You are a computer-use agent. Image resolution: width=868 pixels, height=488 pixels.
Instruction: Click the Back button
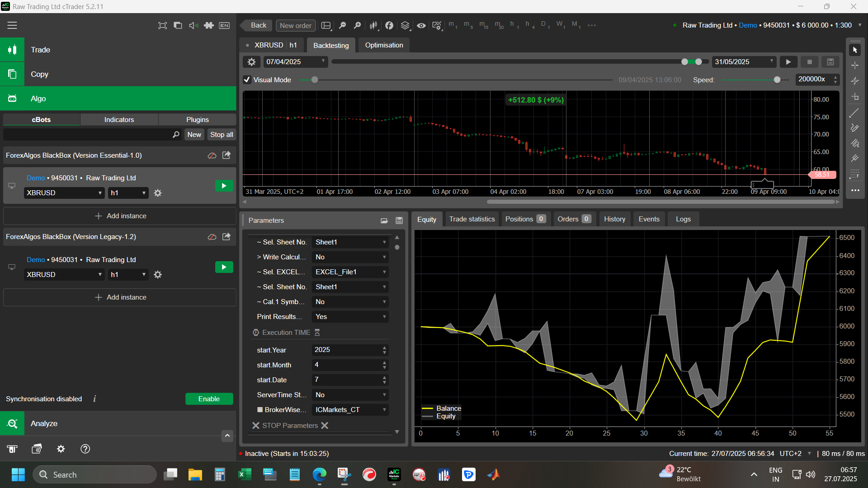[256, 25]
